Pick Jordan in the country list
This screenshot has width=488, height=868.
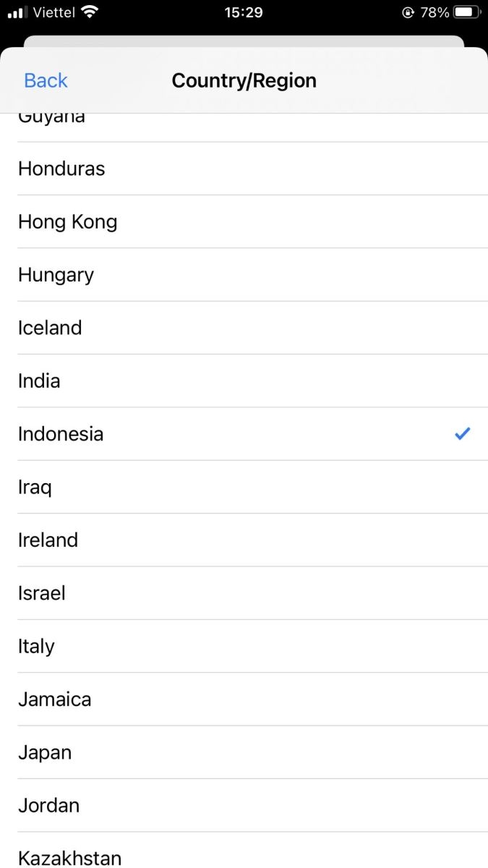point(244,805)
